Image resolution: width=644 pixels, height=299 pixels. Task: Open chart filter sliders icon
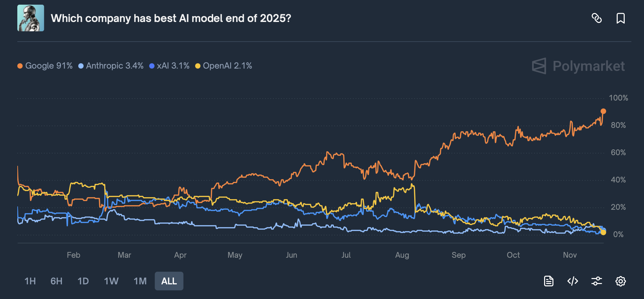coord(596,281)
